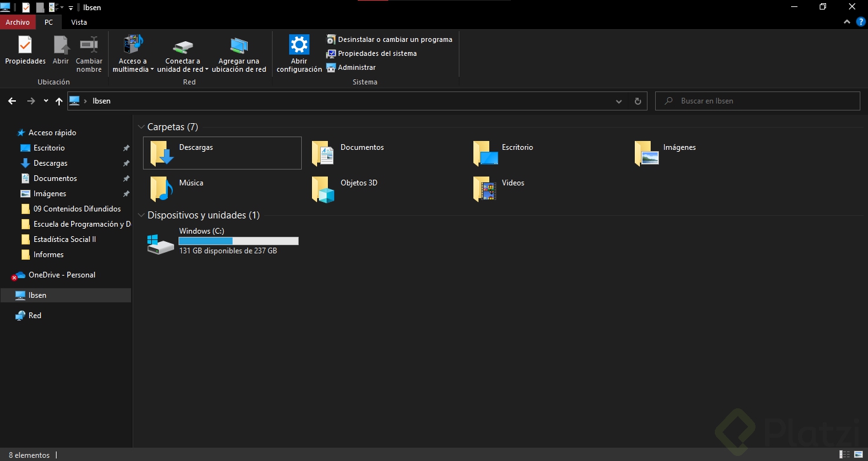868x461 pixels.
Task: Select Cambiar nombre in the ribbon
Action: click(89, 54)
